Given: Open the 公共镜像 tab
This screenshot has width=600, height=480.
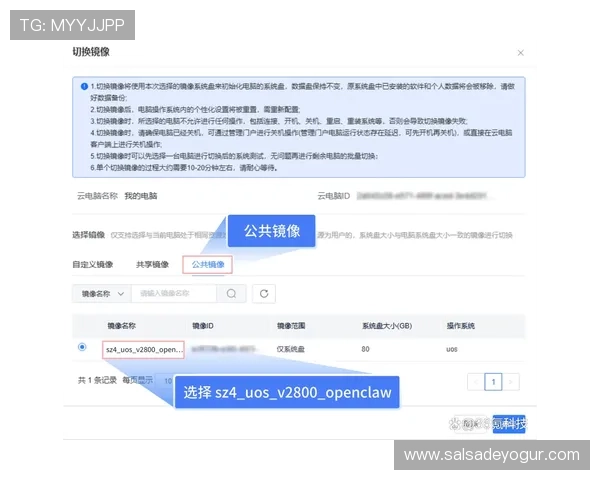Looking at the screenshot, I should [x=208, y=264].
